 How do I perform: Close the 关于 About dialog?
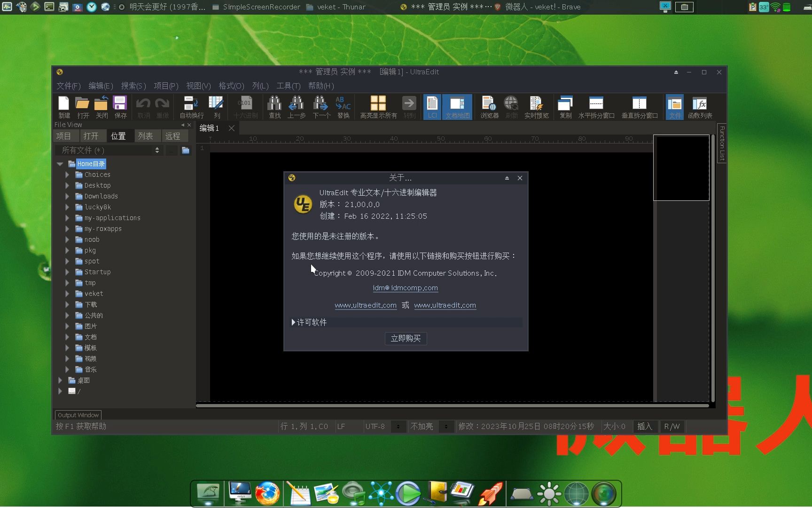[x=520, y=178]
